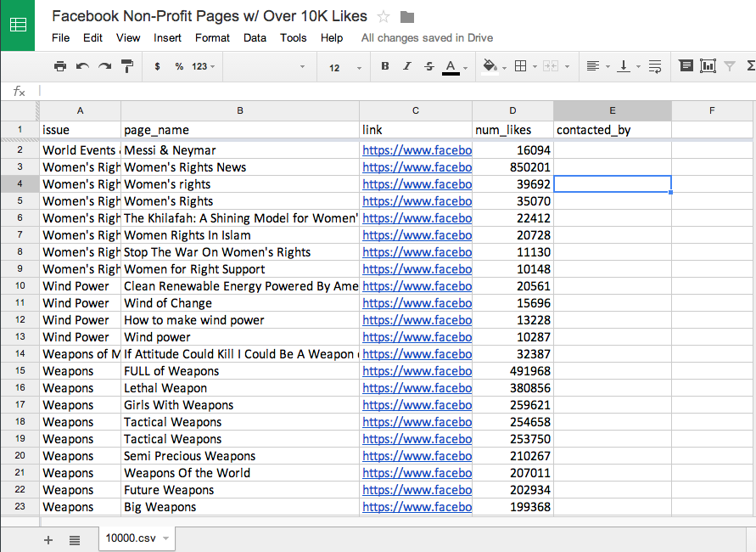Open the File menu
This screenshot has width=756, height=552.
coord(61,37)
